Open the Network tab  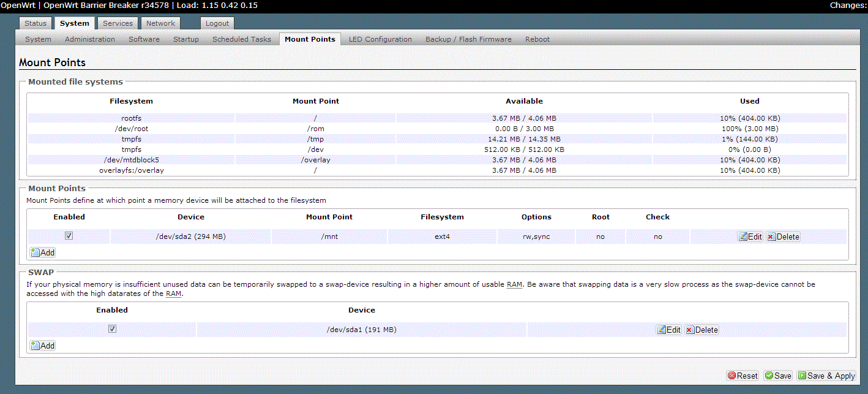160,23
